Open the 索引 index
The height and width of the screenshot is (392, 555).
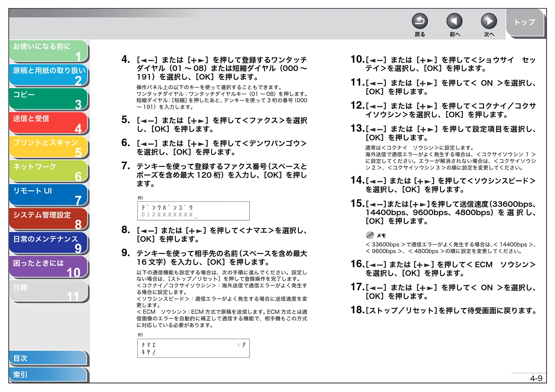[49, 375]
